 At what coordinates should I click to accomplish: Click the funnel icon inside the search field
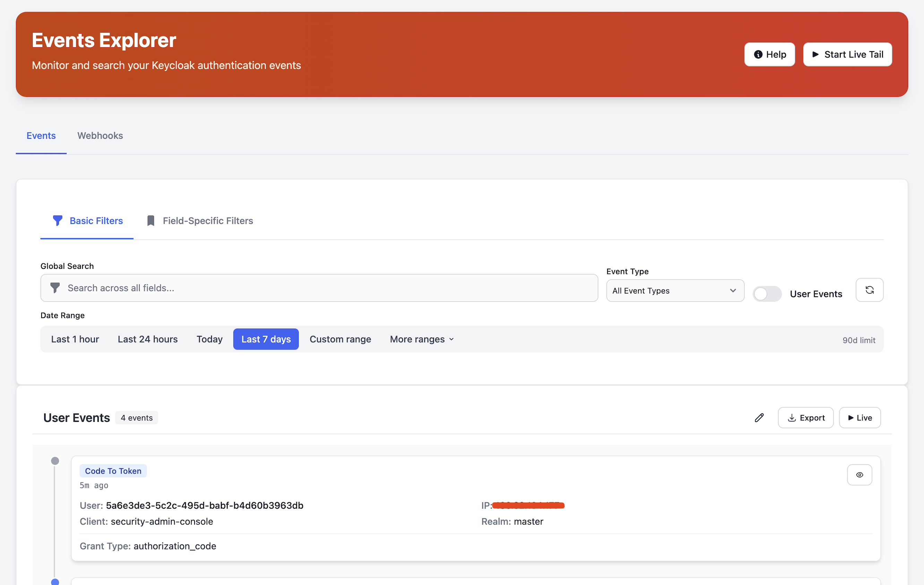tap(55, 288)
